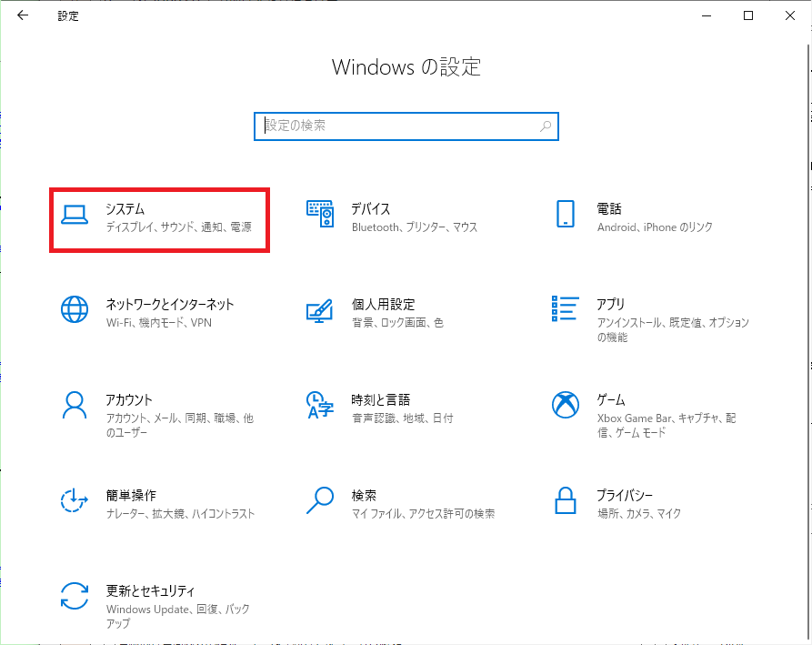Click the ゲーム Xbox icon
812x645 pixels.
click(565, 405)
